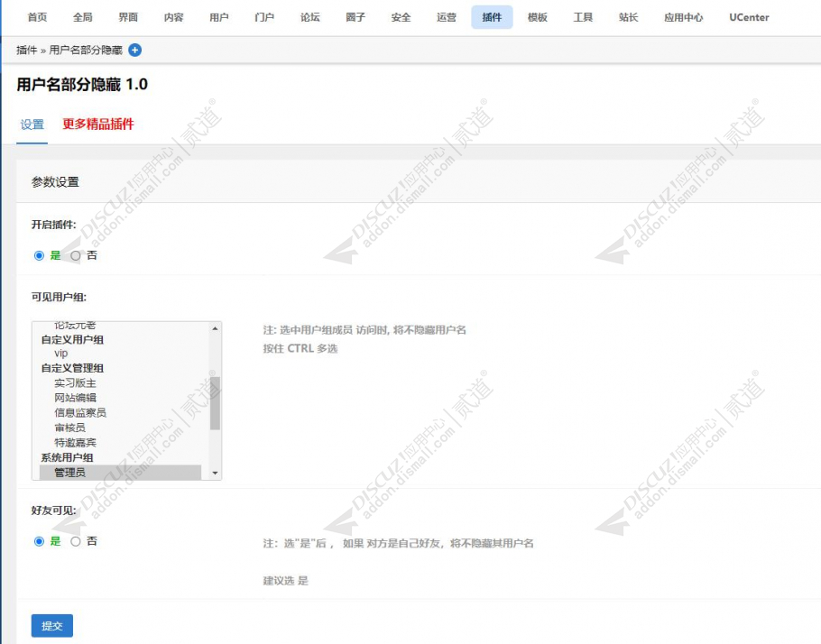
Task: Select 是 for 好友可见
Action: (39, 541)
